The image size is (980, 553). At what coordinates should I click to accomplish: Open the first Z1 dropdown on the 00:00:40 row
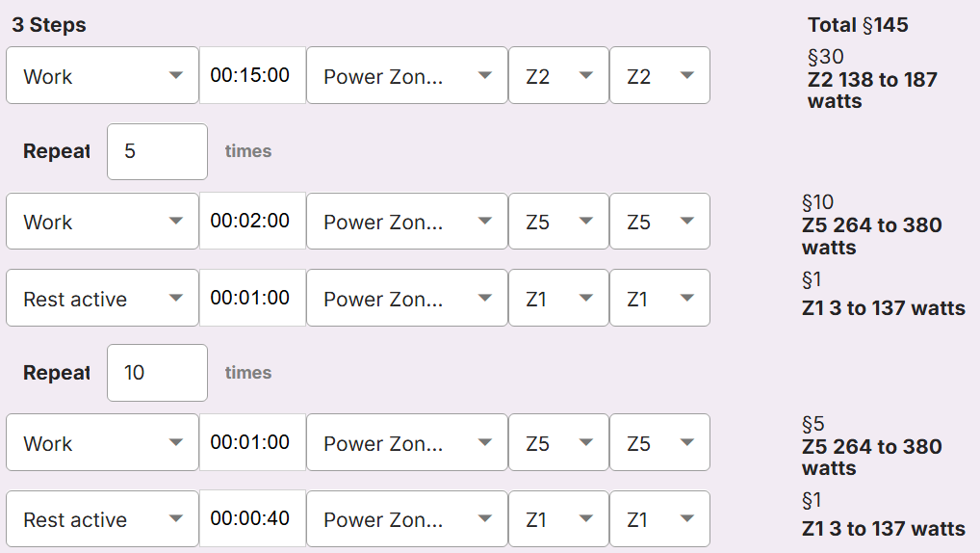558,519
